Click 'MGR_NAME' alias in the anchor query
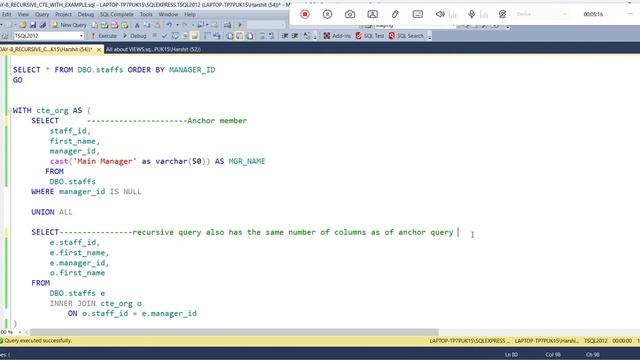Image resolution: width=640 pixels, height=360 pixels. pyautogui.click(x=247, y=161)
